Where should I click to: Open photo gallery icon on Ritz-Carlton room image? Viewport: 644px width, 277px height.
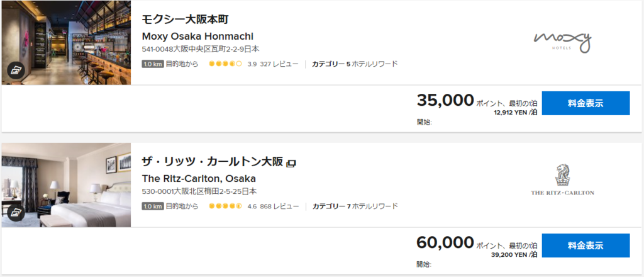click(16, 213)
